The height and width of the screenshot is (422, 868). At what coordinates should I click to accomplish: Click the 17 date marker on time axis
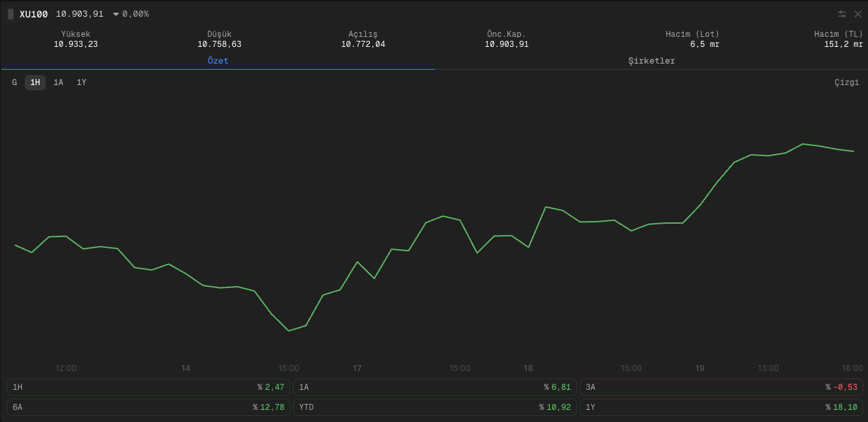[357, 368]
